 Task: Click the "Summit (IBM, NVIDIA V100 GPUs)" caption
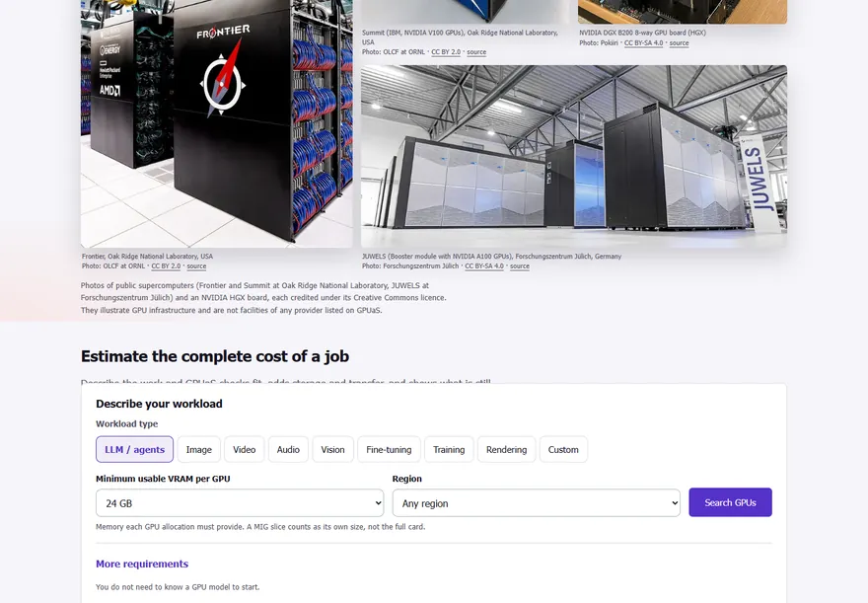[460, 38]
